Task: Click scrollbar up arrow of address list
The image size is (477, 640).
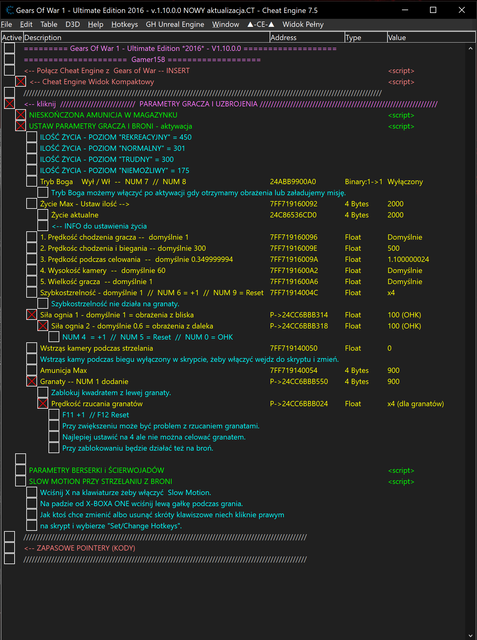Action: pos(470,48)
